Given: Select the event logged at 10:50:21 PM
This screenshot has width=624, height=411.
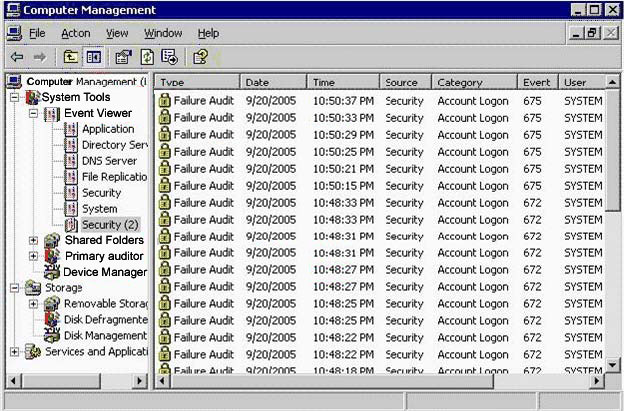Looking at the screenshot, I should [x=380, y=169].
